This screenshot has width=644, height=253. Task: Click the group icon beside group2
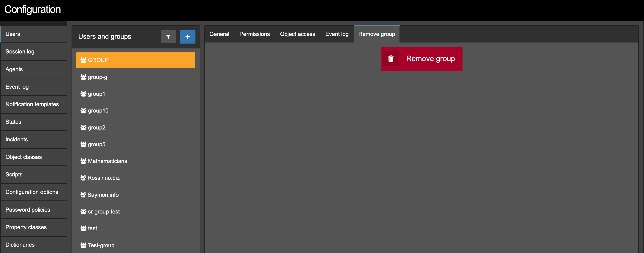click(x=83, y=127)
